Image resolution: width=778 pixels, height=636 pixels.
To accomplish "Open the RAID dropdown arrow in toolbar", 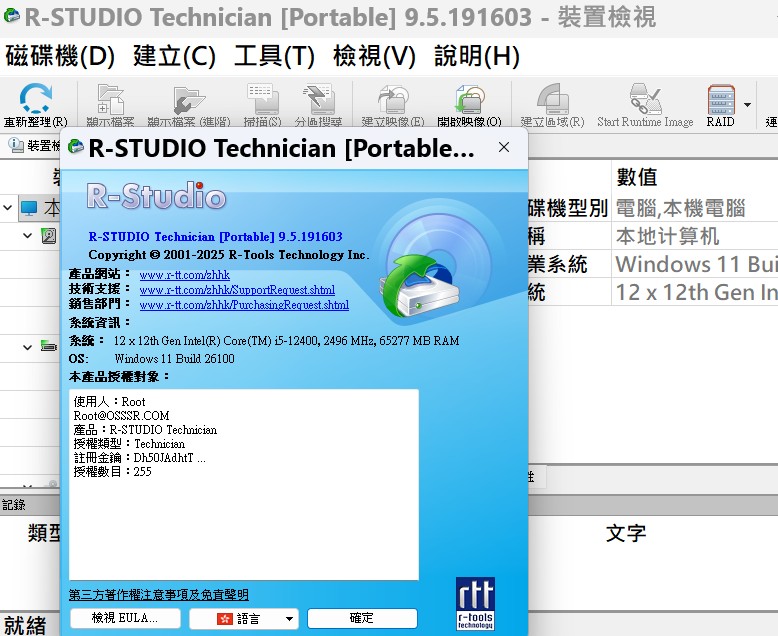I will [x=747, y=104].
